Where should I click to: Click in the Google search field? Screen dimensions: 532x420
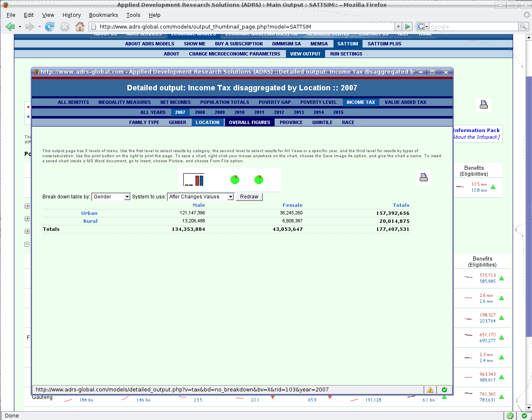click(473, 26)
